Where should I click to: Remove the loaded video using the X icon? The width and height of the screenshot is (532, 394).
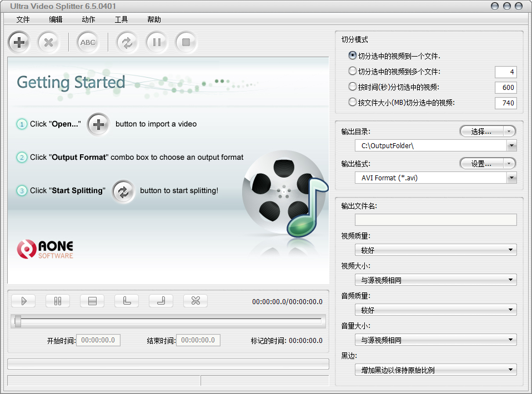pos(49,42)
